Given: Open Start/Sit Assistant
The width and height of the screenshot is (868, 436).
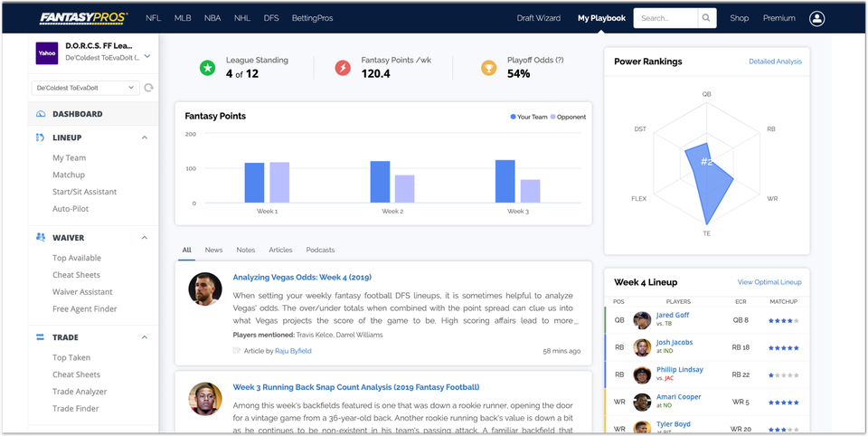Looking at the screenshot, I should coord(85,192).
